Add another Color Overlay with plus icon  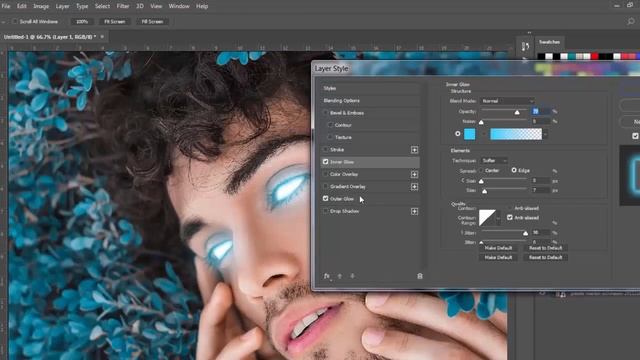(x=414, y=174)
